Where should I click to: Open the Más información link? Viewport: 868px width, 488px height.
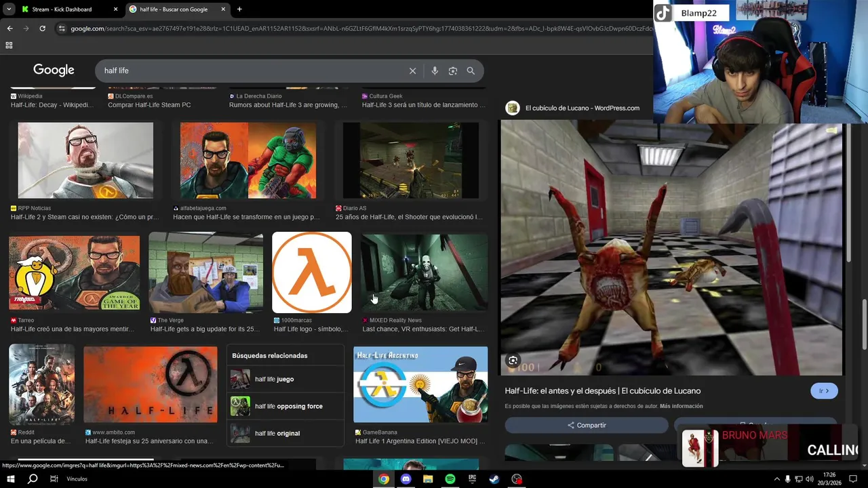681,406
